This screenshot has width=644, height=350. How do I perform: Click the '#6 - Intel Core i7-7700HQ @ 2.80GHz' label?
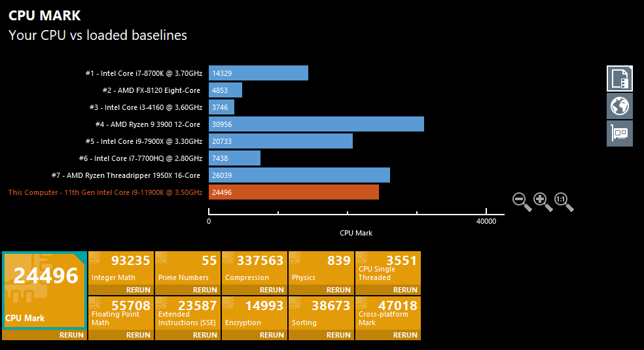pos(141,158)
